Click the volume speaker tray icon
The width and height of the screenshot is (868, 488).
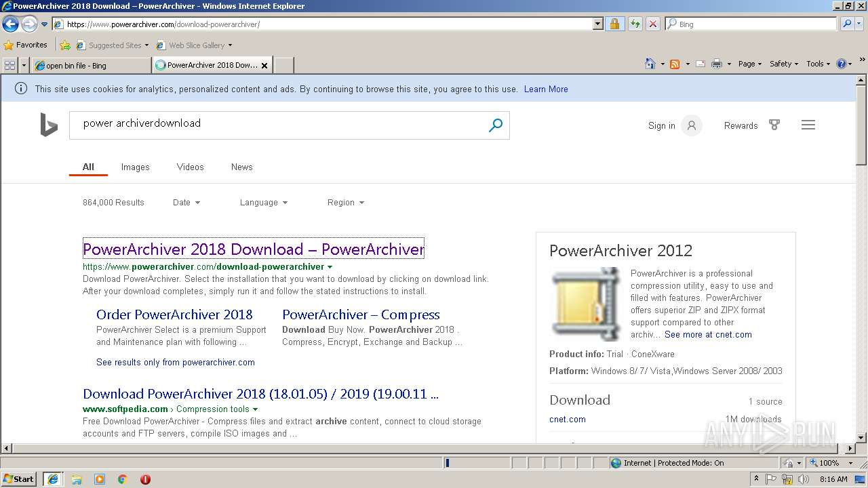tap(802, 479)
